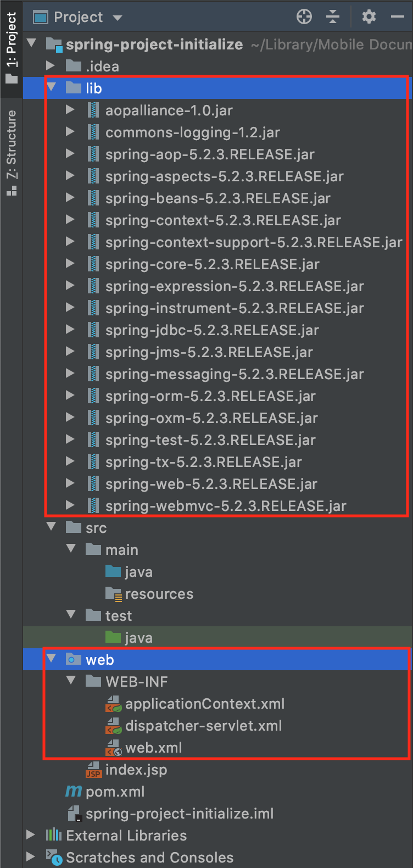Click the External Libraries bars icon

coord(53,835)
